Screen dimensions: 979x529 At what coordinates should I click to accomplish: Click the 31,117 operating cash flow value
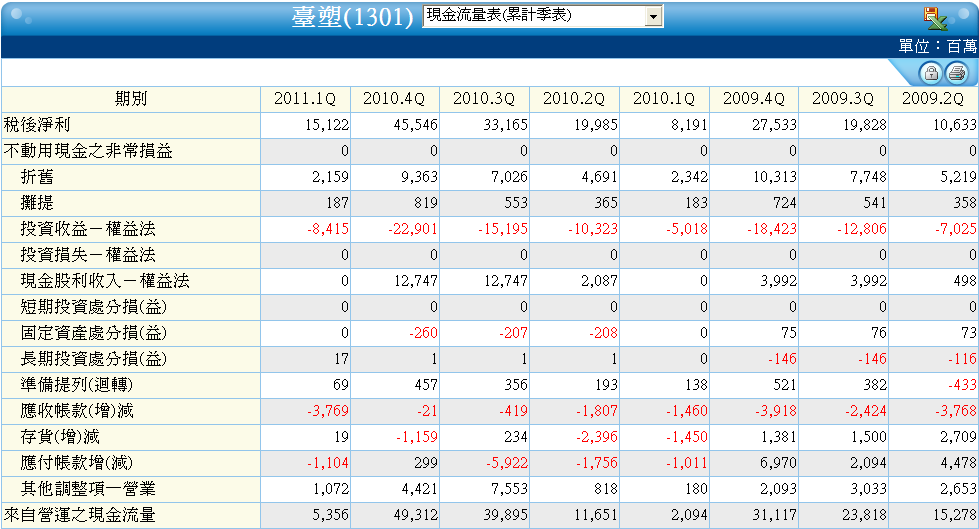coord(775,516)
